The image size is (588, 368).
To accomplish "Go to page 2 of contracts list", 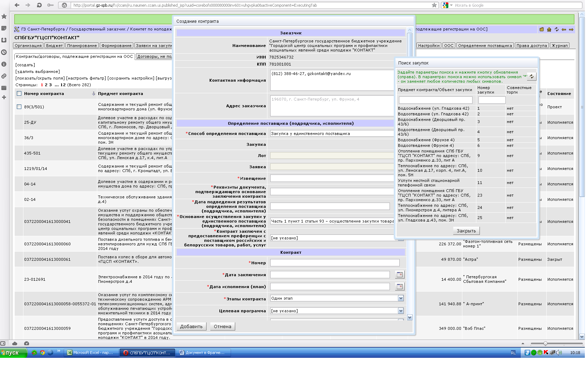I will [x=46, y=85].
